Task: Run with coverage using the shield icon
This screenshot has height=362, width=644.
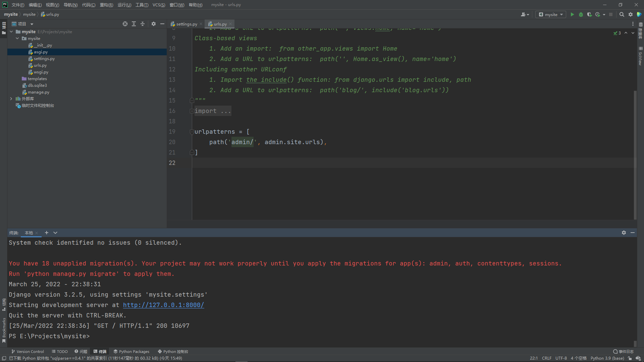Action: 589,14
